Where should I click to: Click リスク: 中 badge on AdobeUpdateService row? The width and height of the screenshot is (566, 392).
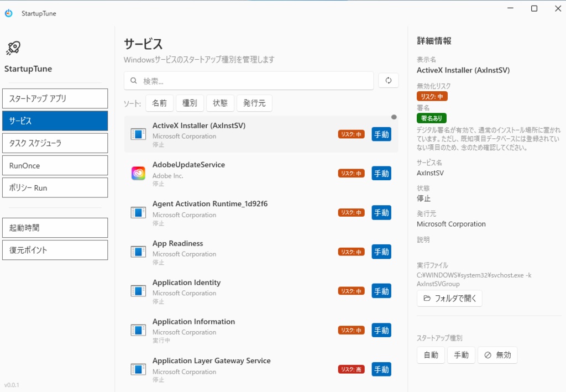pos(351,173)
